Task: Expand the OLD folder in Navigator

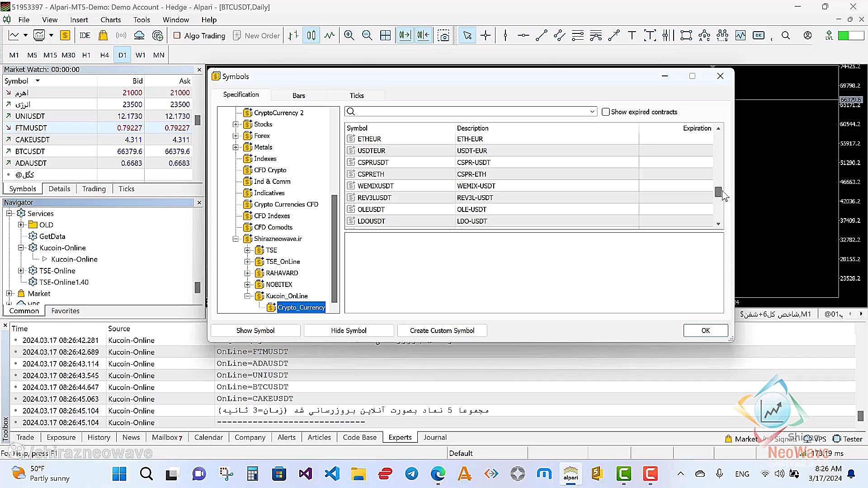Action: click(21, 225)
